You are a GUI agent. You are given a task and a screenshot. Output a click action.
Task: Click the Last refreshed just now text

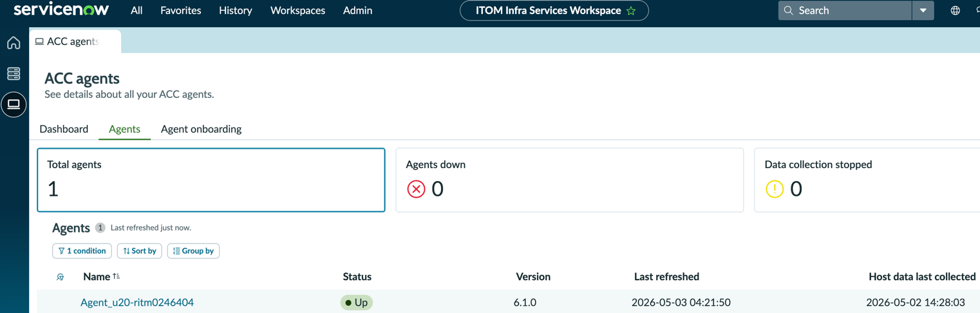click(151, 227)
